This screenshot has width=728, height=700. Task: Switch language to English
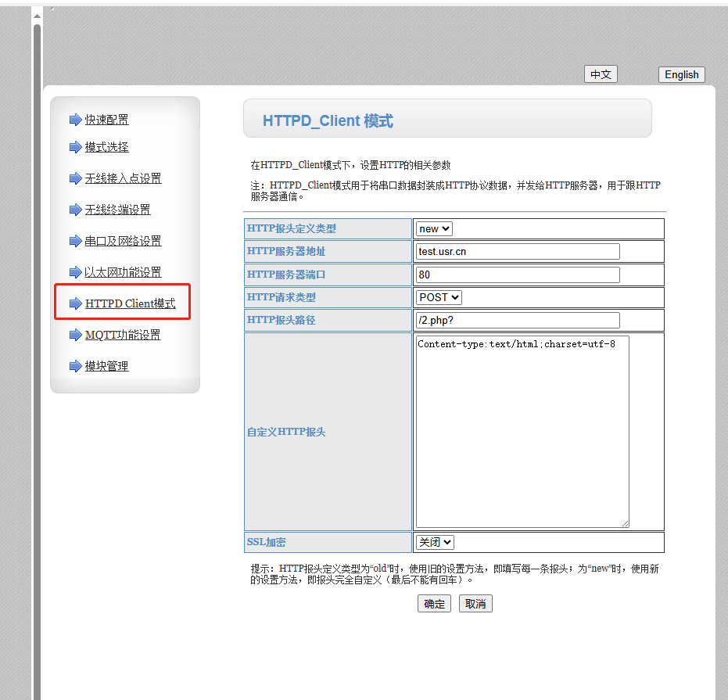pyautogui.click(x=681, y=74)
